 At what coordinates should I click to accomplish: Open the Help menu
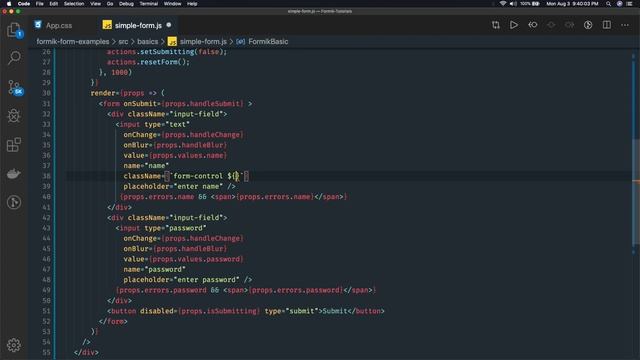(x=192, y=4)
